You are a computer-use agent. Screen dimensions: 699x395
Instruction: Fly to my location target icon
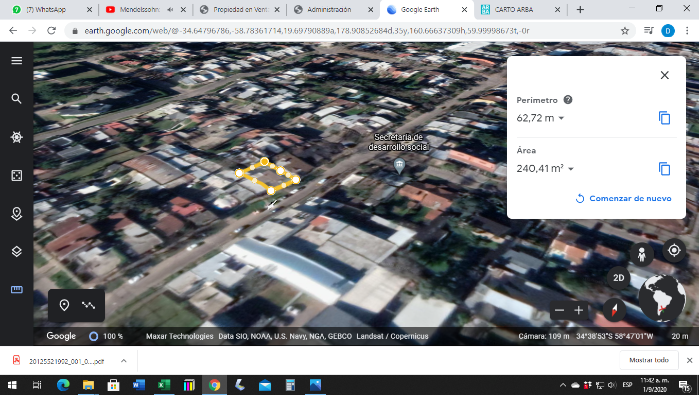[x=674, y=250]
